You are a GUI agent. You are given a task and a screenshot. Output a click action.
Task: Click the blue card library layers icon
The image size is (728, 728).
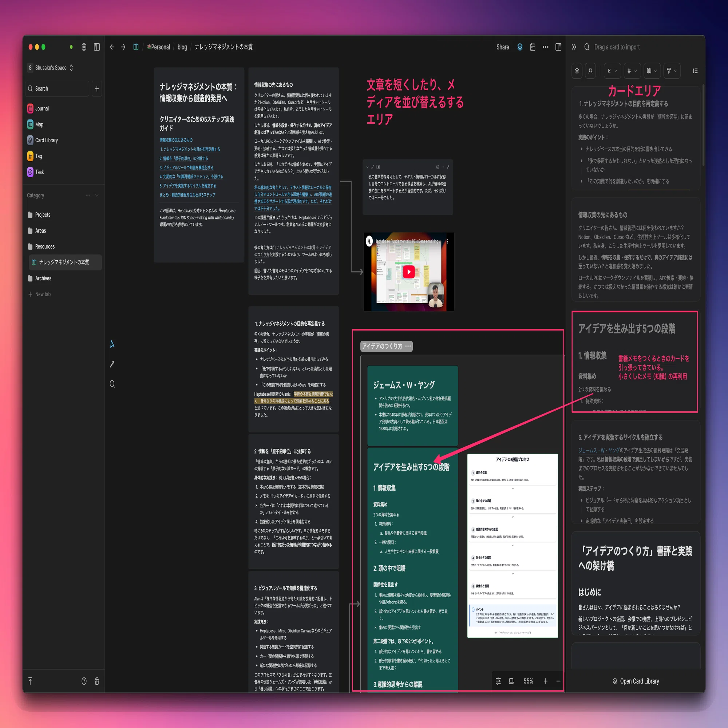click(x=520, y=47)
